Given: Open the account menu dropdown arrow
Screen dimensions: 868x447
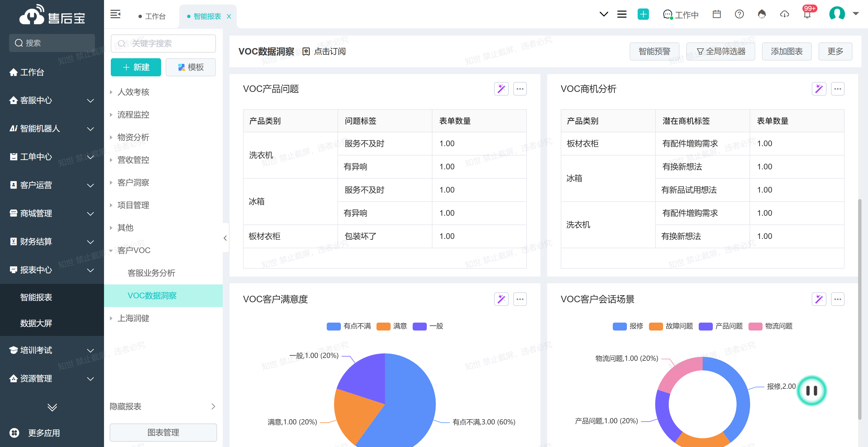Looking at the screenshot, I should click(856, 14).
